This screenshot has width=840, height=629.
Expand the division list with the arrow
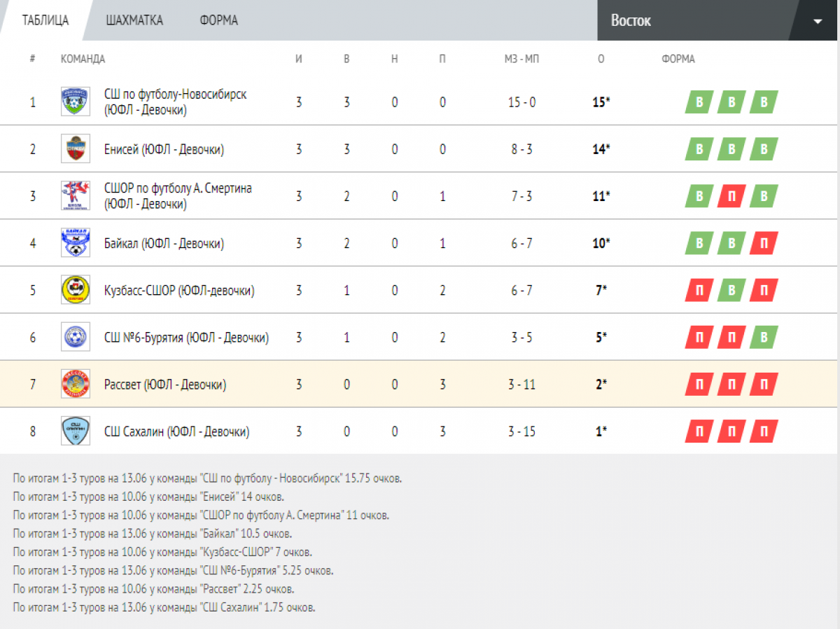coord(818,21)
